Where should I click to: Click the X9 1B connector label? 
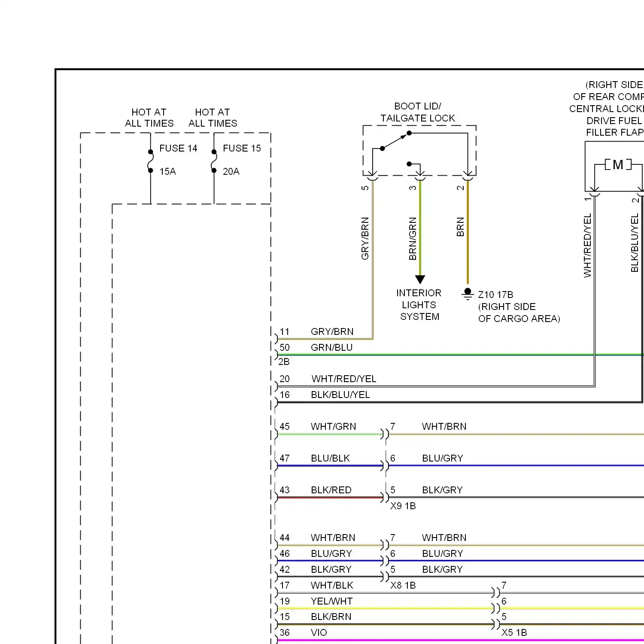(403, 506)
